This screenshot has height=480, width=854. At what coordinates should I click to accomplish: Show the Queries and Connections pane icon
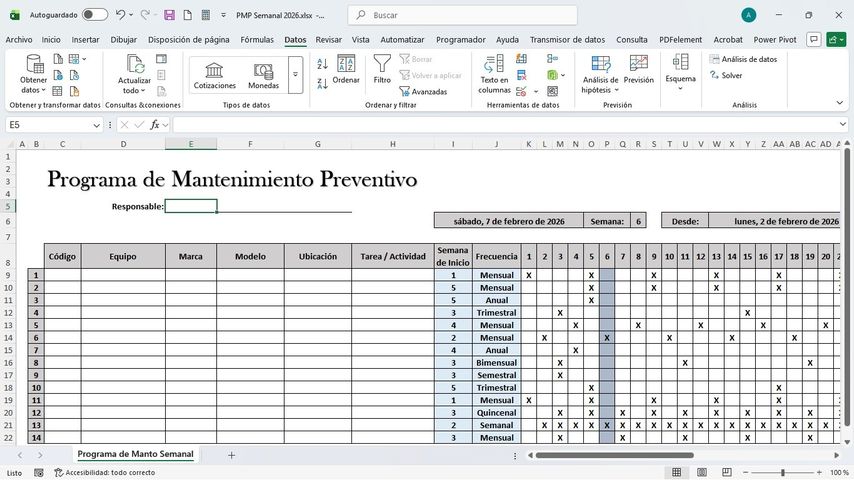click(161, 59)
